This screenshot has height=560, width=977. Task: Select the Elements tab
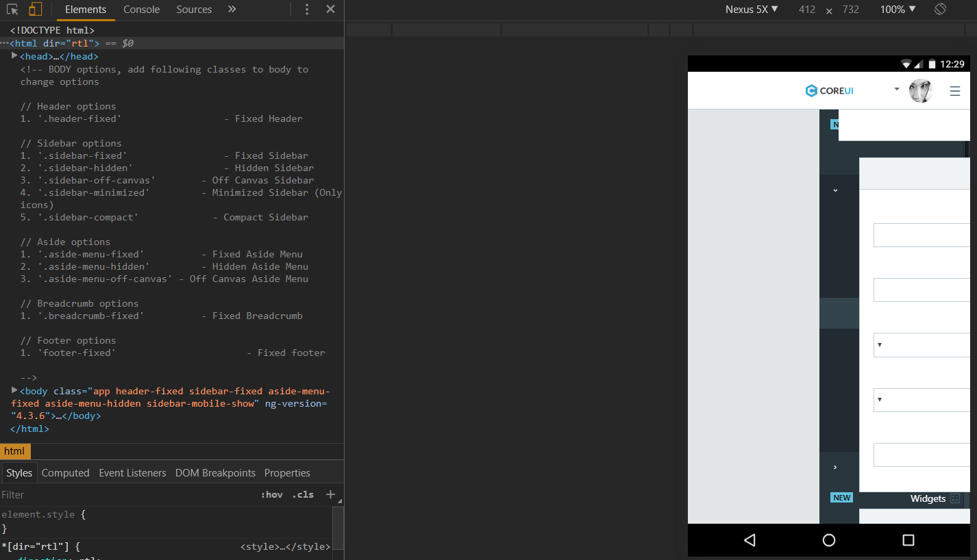[x=86, y=10]
